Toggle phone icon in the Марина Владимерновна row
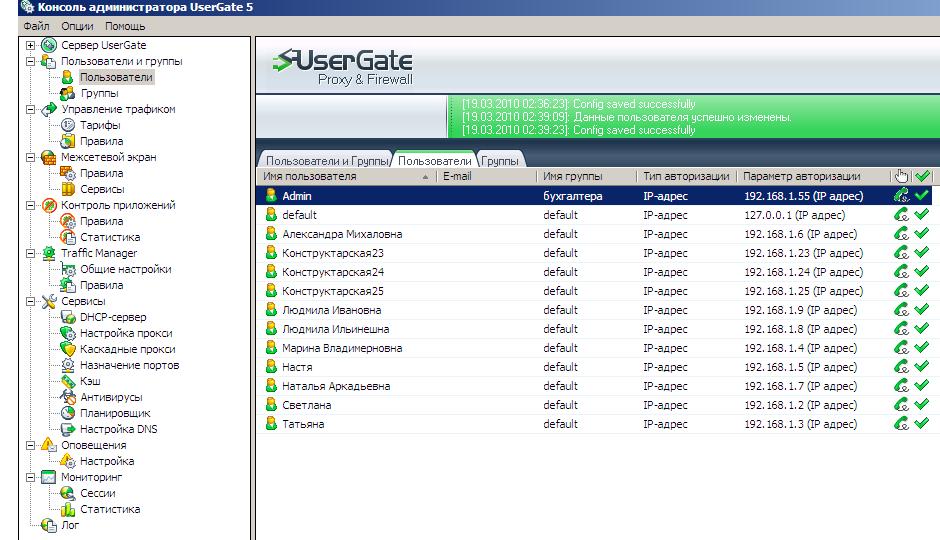 pyautogui.click(x=901, y=348)
